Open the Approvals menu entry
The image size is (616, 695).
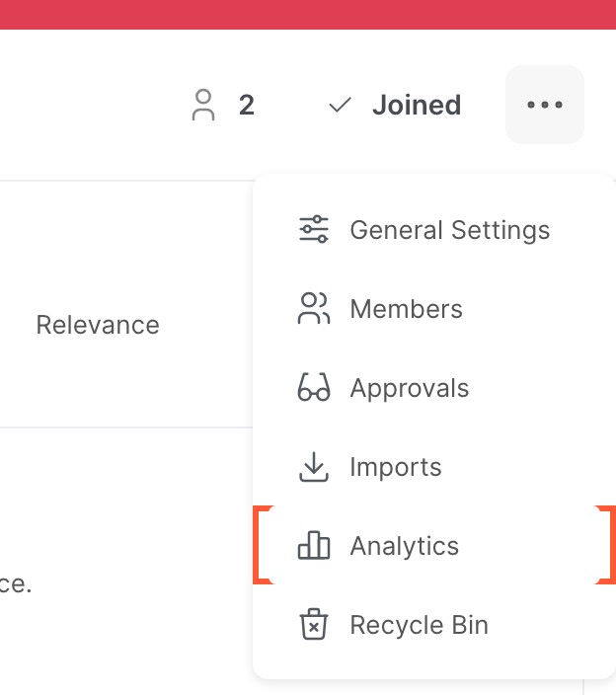(x=434, y=388)
